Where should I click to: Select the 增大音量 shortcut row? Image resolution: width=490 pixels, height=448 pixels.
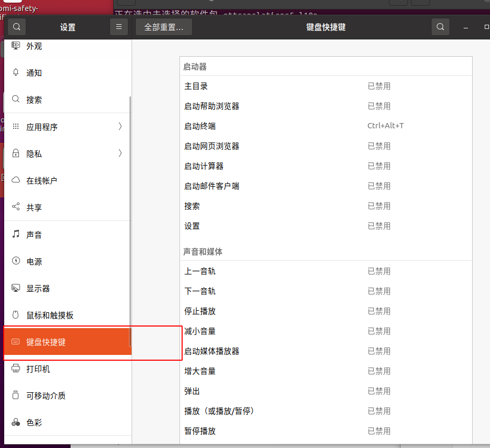(326, 371)
